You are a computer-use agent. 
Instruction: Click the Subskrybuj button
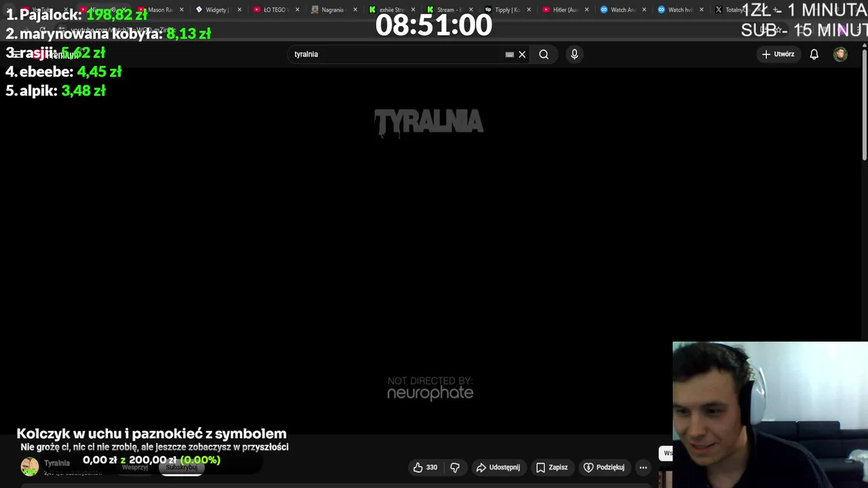pyautogui.click(x=181, y=467)
